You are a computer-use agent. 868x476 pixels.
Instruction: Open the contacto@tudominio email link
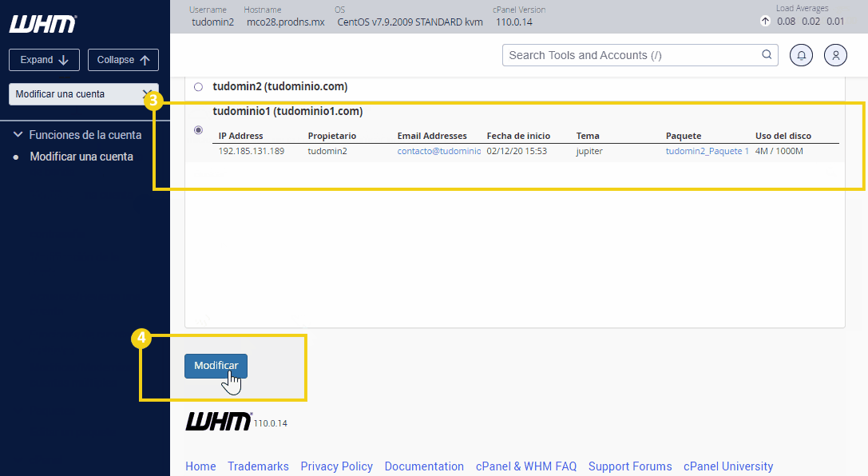coord(439,151)
